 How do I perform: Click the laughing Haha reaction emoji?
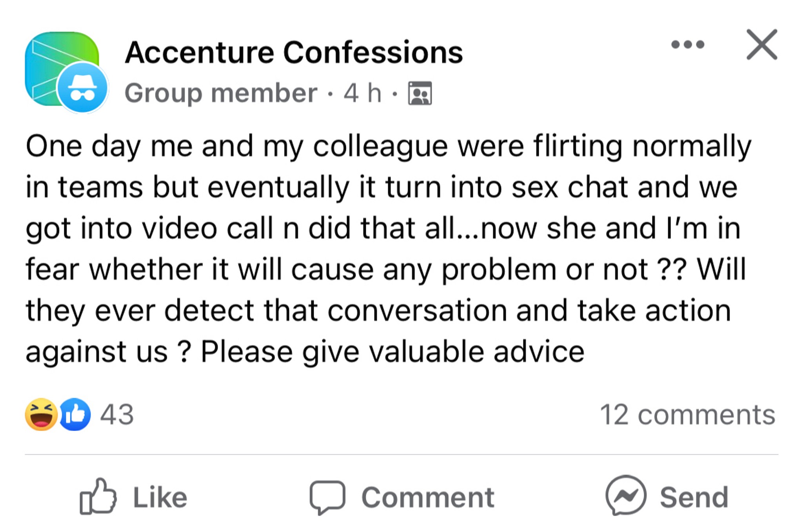[x=41, y=414]
